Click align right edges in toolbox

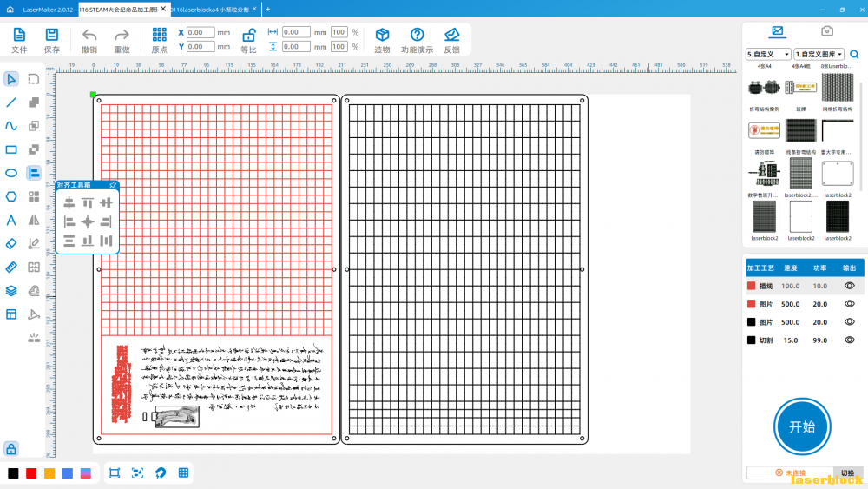pos(106,221)
